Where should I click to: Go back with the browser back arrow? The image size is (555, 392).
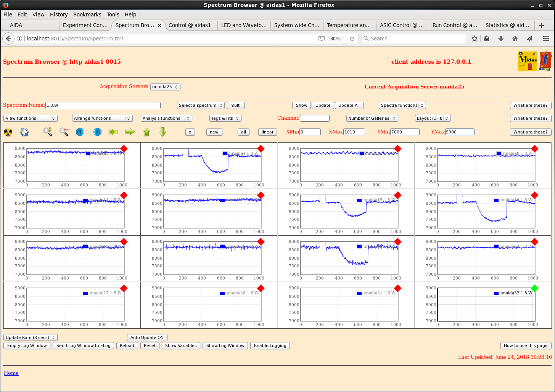8,39
